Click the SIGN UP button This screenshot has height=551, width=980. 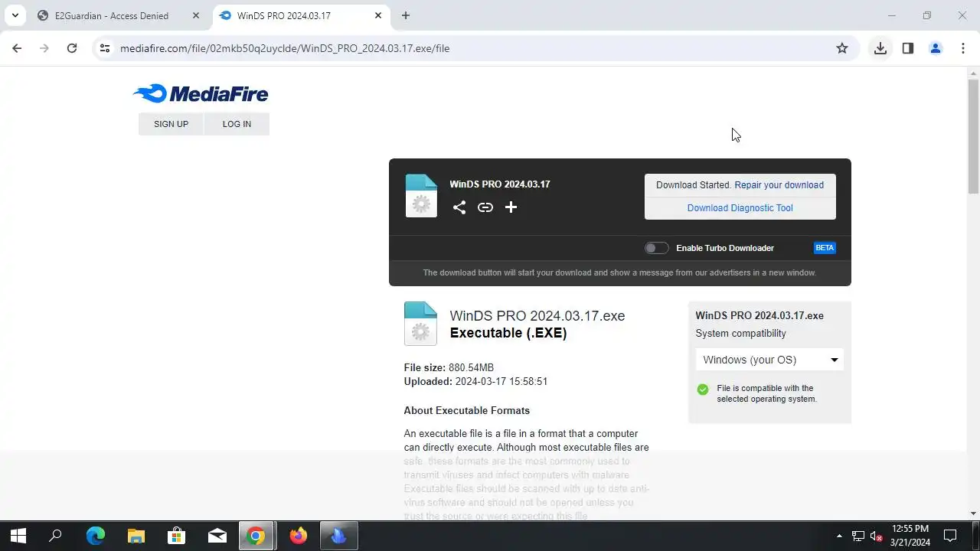[171, 124]
